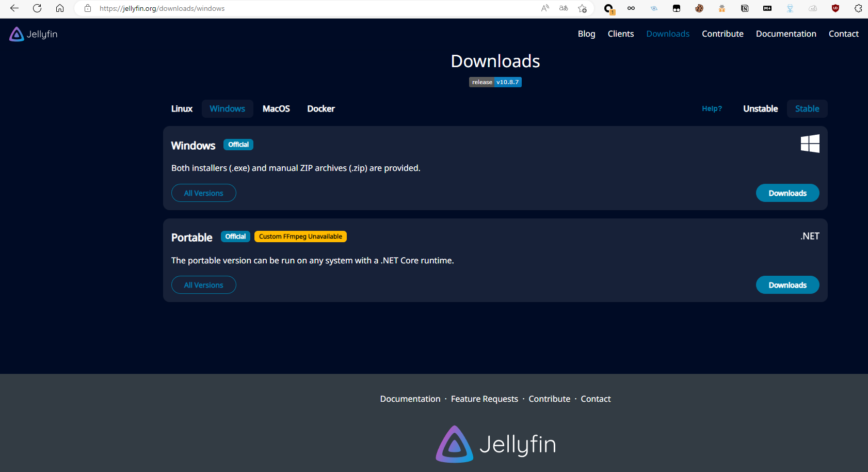Open the browser extensions puzzle icon
The width and height of the screenshot is (868, 472).
coord(858,8)
